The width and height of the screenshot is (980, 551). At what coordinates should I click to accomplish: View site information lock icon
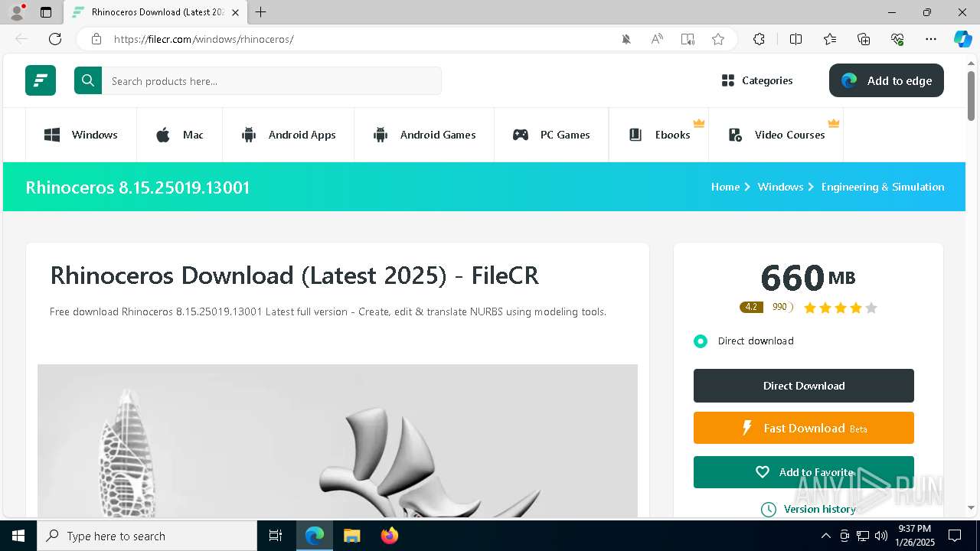[x=96, y=39]
